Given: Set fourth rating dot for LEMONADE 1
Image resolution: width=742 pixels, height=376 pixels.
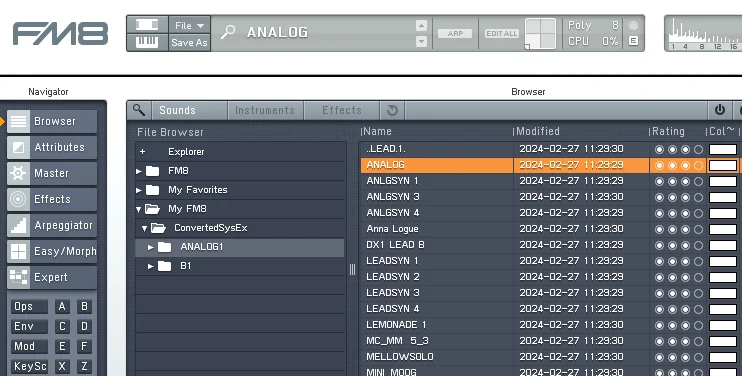Looking at the screenshot, I should coord(698,325).
